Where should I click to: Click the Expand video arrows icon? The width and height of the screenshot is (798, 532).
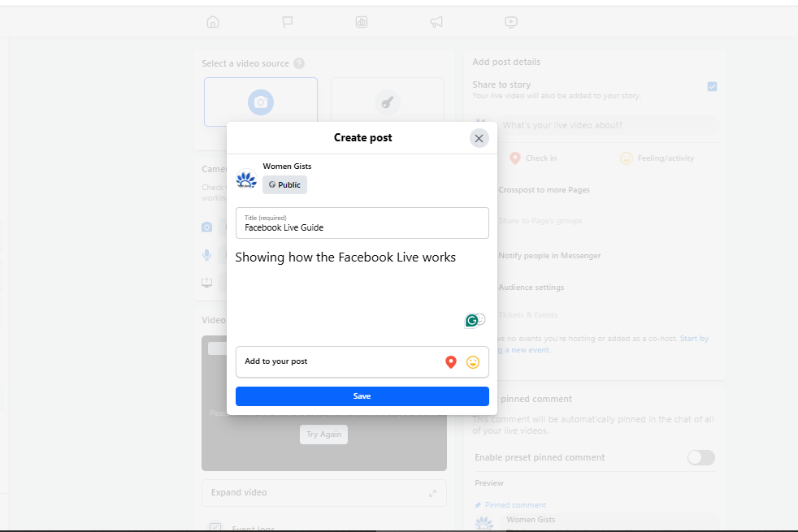(432, 493)
